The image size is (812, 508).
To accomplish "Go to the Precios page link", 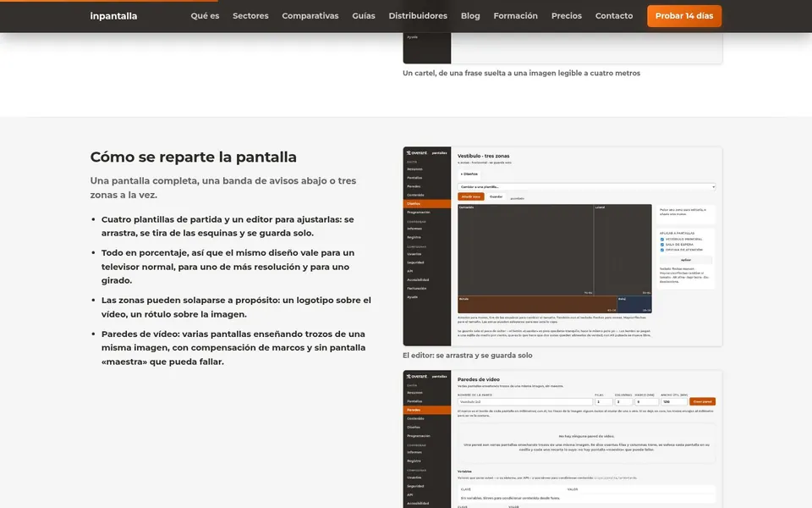I will point(567,16).
